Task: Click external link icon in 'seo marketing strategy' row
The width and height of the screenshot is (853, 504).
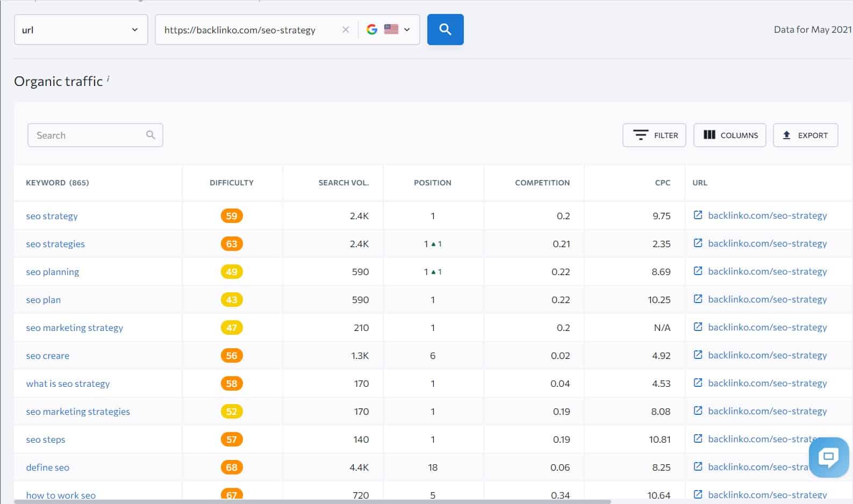Action: tap(698, 327)
